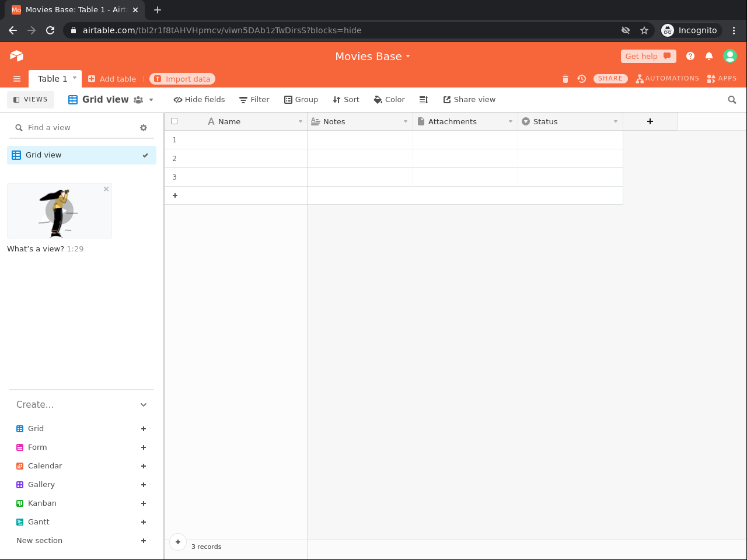The width and height of the screenshot is (747, 560).
Task: Click the Get help button
Action: (x=648, y=56)
